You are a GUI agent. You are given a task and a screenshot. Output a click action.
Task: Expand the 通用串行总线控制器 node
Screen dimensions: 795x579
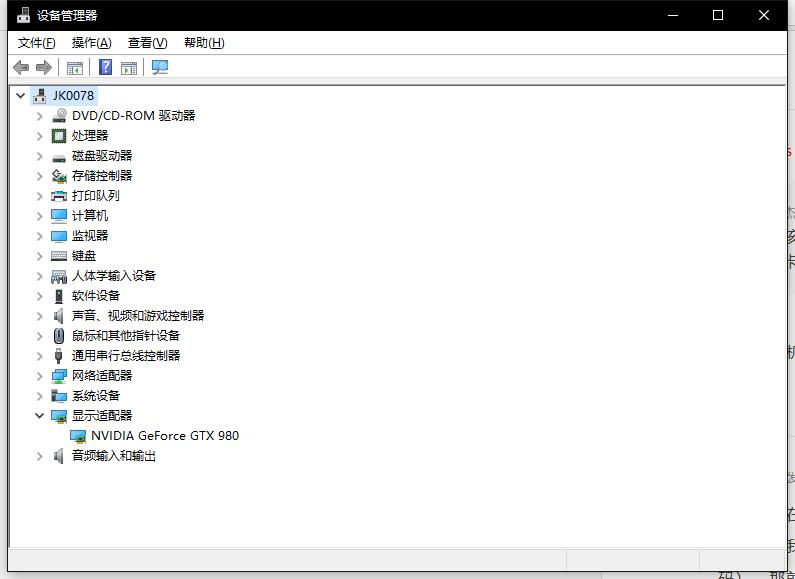(40, 356)
